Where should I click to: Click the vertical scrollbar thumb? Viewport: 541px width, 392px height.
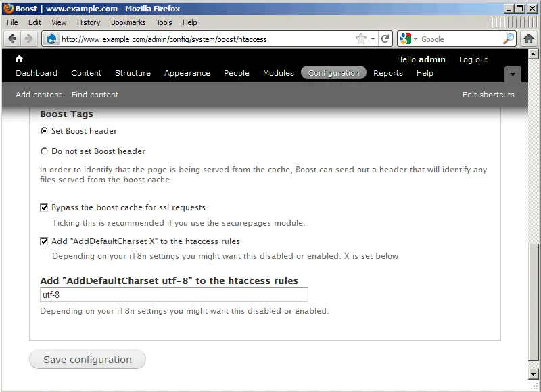533,301
